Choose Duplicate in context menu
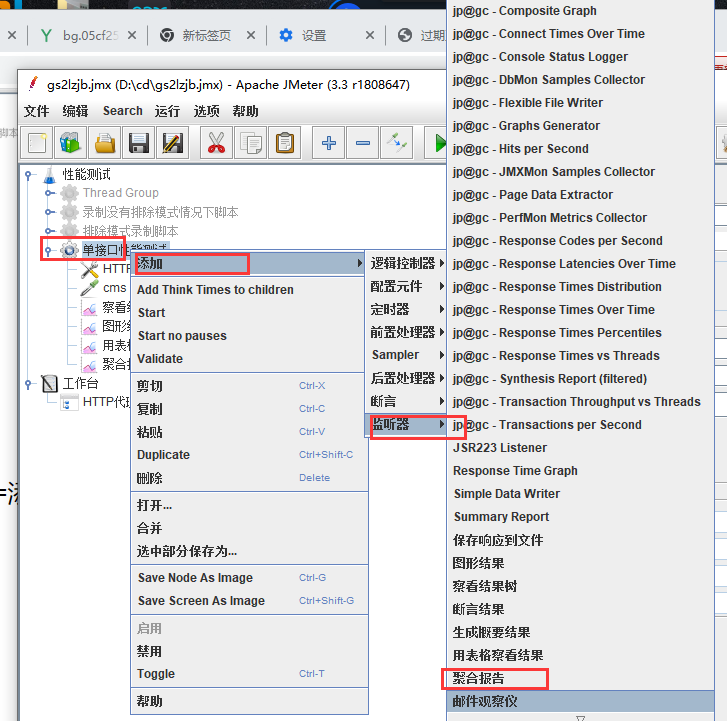Image resolution: width=727 pixels, height=721 pixels. point(249,454)
